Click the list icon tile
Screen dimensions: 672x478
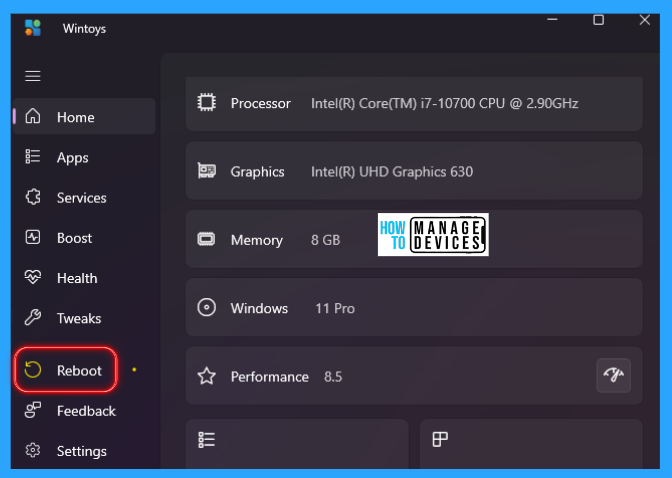click(x=297, y=444)
